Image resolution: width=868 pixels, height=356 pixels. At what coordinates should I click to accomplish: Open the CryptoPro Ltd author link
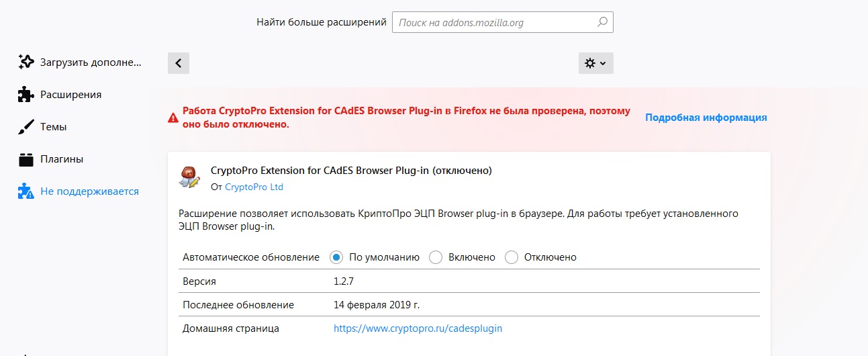click(x=254, y=187)
